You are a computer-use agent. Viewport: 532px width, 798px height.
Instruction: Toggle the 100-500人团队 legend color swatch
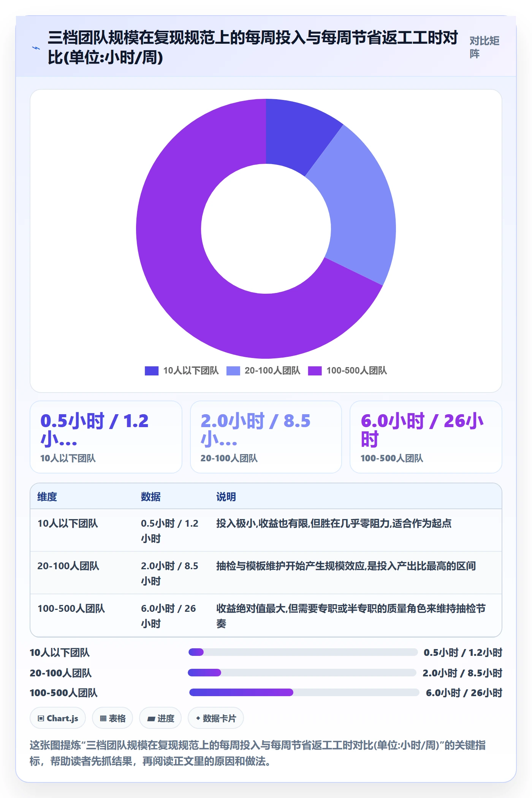point(315,370)
